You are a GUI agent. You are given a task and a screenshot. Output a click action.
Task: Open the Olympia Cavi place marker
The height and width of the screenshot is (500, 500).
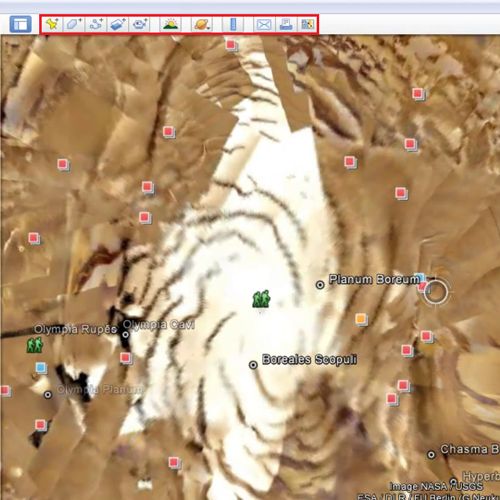(x=126, y=334)
